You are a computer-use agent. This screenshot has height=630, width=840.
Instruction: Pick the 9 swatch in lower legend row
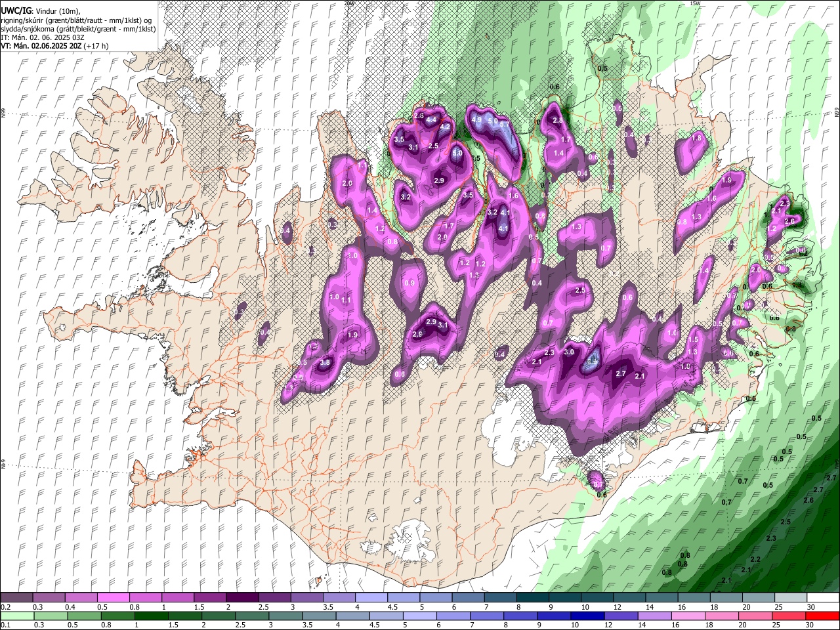click(553, 616)
